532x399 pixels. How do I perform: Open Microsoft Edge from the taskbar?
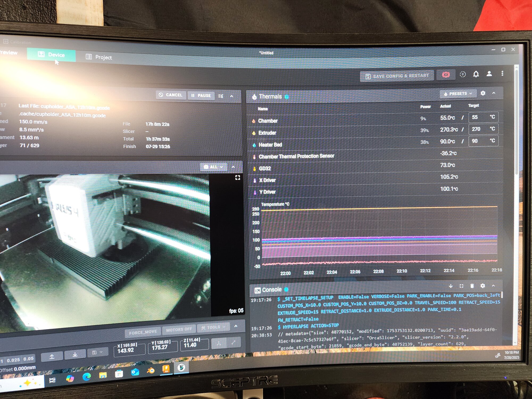pos(86,376)
